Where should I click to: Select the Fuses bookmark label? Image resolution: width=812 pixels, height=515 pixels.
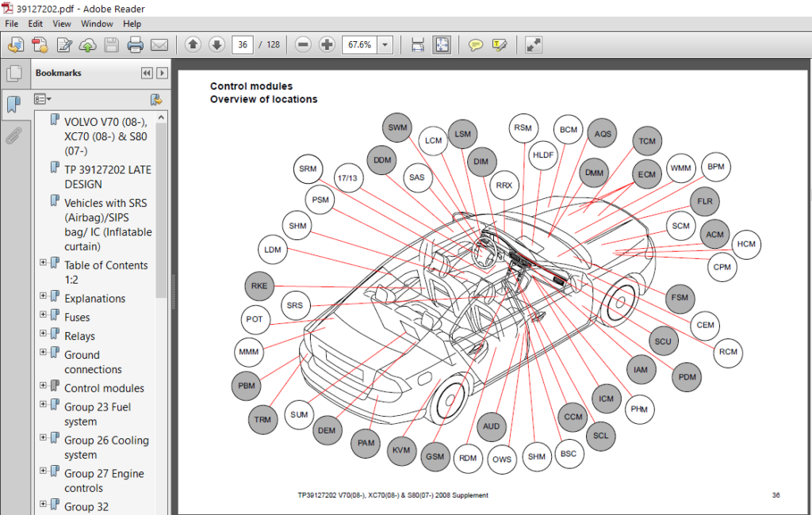coord(77,317)
